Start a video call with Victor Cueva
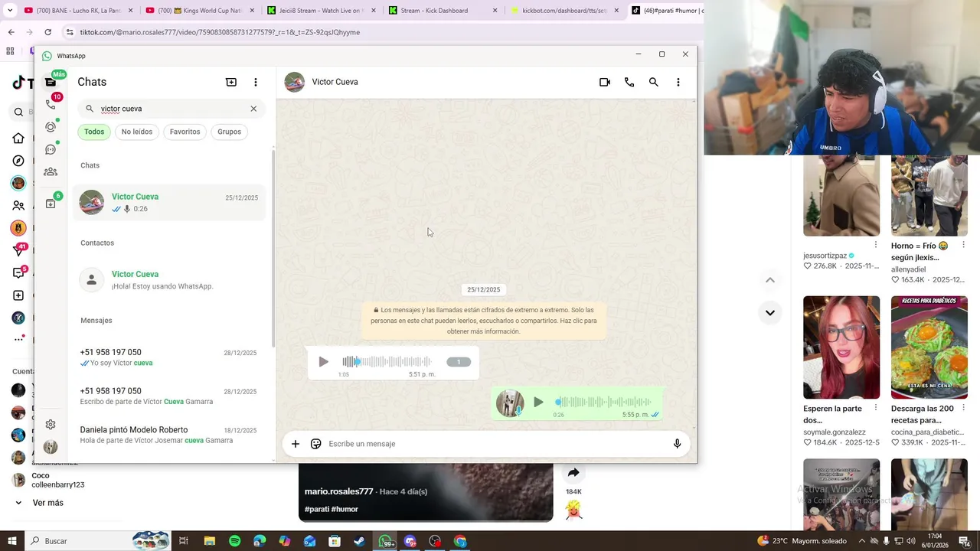 (605, 82)
